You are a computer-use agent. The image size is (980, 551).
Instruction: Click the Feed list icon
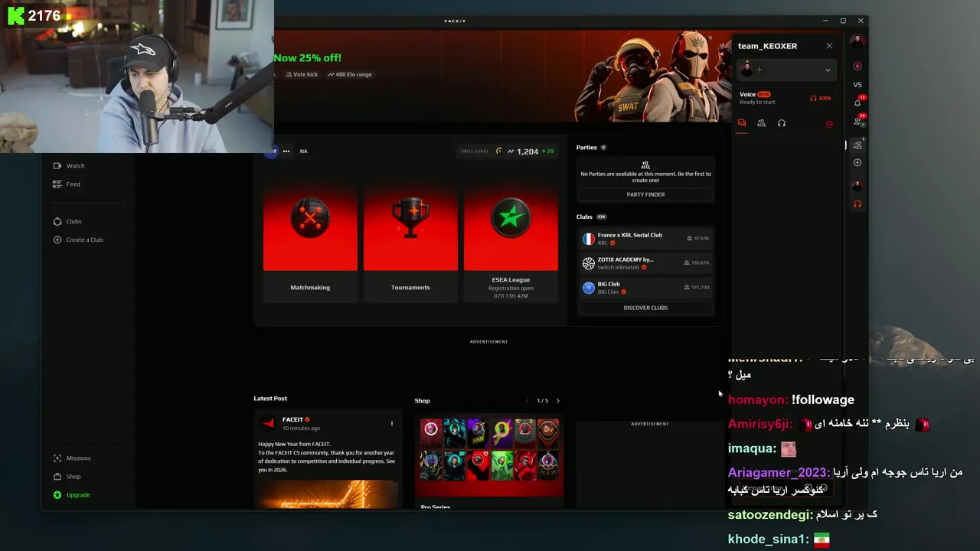pyautogui.click(x=57, y=184)
